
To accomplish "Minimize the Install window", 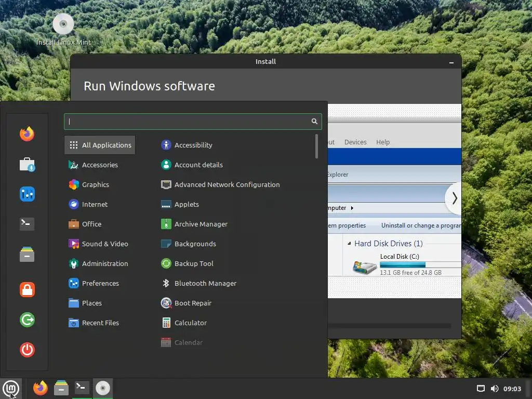I will coord(451,62).
